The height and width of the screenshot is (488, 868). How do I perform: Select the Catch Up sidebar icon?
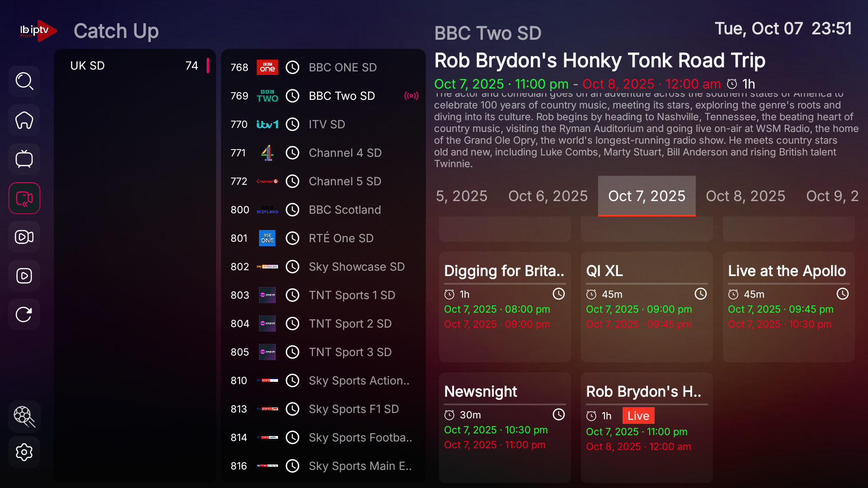point(24,198)
